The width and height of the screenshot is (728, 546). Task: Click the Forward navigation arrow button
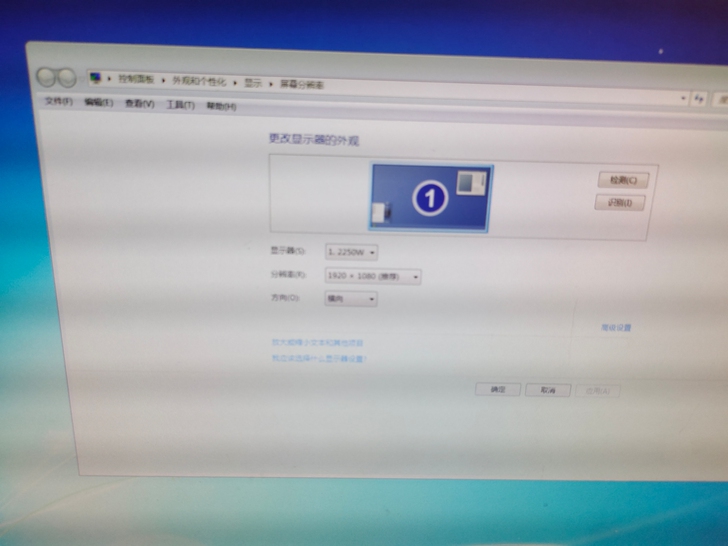(67, 78)
